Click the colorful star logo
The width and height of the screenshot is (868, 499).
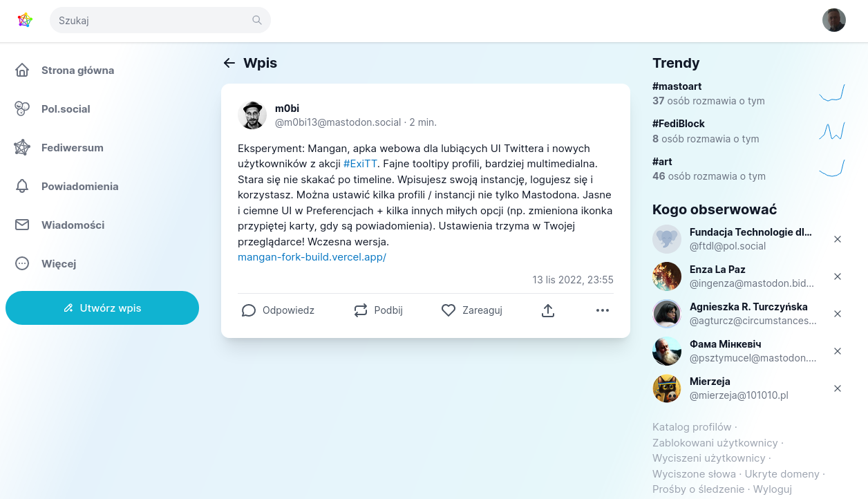click(25, 20)
